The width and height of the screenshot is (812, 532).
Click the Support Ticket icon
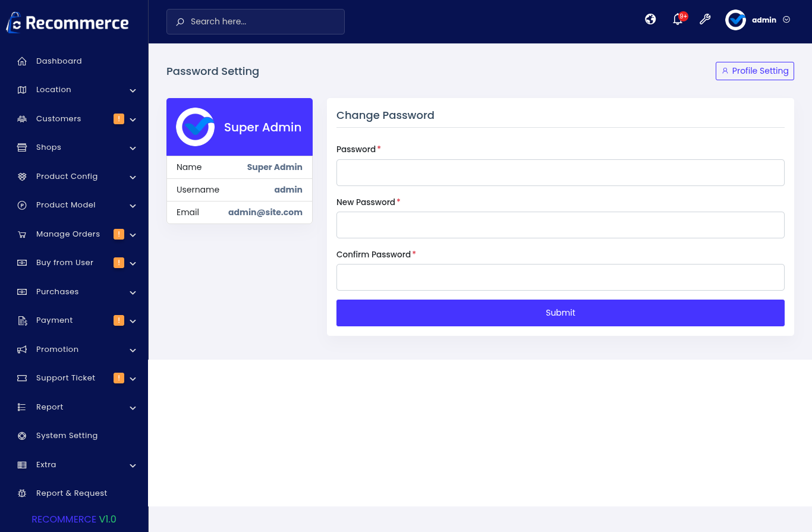click(22, 378)
